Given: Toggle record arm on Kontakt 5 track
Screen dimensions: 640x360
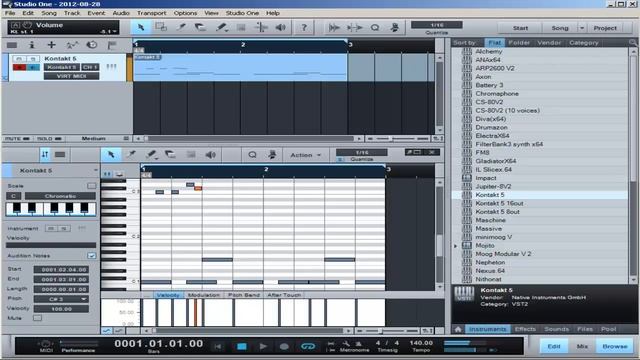Looking at the screenshot, I should point(19,67).
